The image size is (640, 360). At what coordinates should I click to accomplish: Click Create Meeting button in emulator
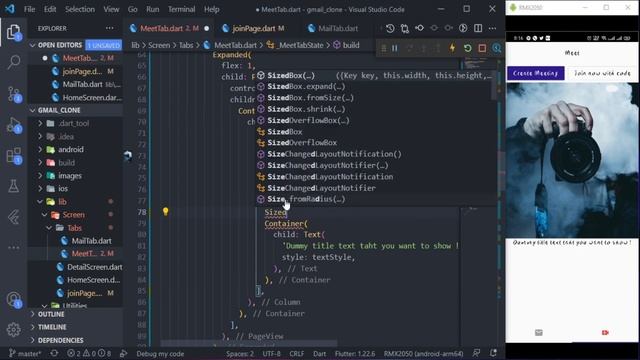coord(536,73)
